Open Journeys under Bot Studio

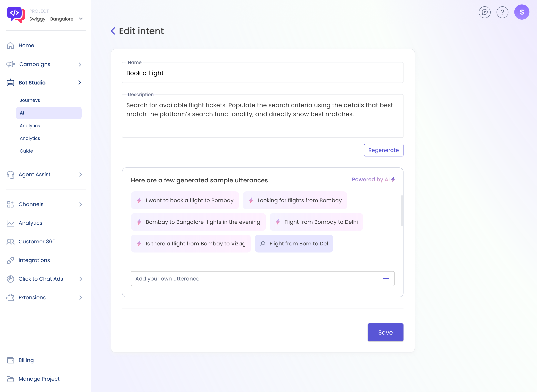pyautogui.click(x=30, y=100)
